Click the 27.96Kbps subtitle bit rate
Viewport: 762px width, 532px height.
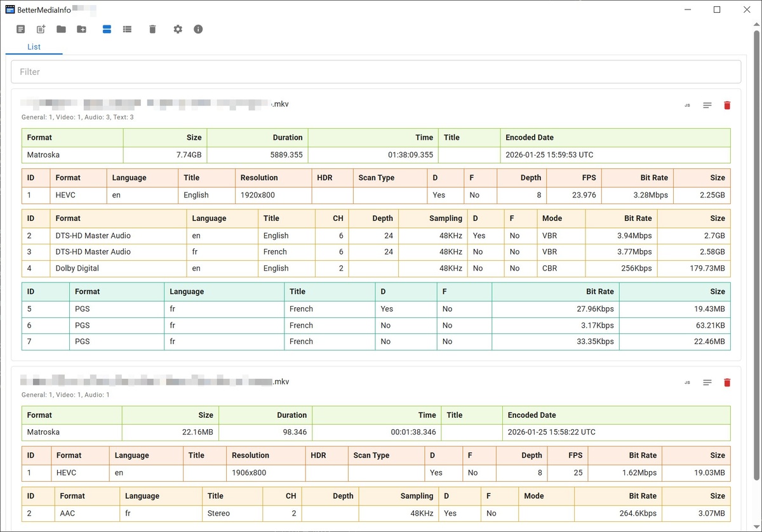coord(556,309)
